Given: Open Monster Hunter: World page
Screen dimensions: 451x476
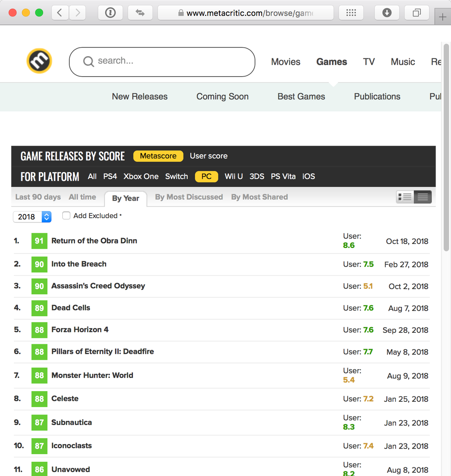Looking at the screenshot, I should coord(92,375).
